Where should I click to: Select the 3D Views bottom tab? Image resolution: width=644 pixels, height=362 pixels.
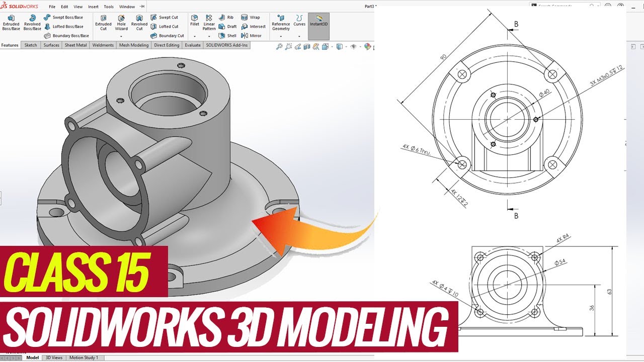pyautogui.click(x=54, y=357)
